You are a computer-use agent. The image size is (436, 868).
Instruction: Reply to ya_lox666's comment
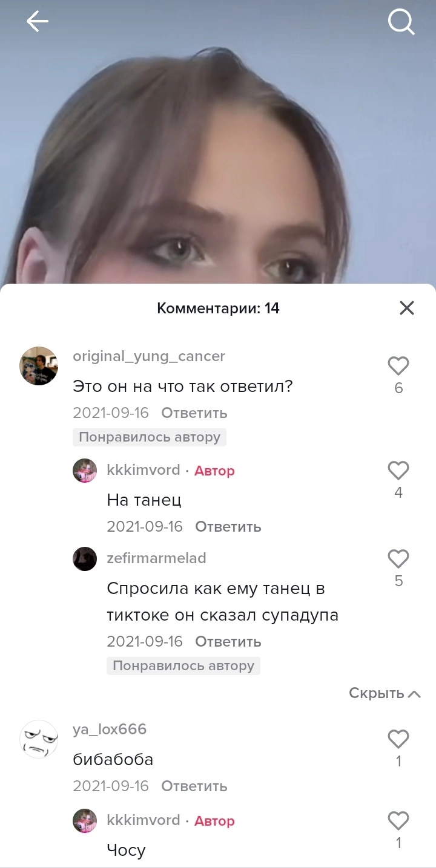[x=194, y=786]
